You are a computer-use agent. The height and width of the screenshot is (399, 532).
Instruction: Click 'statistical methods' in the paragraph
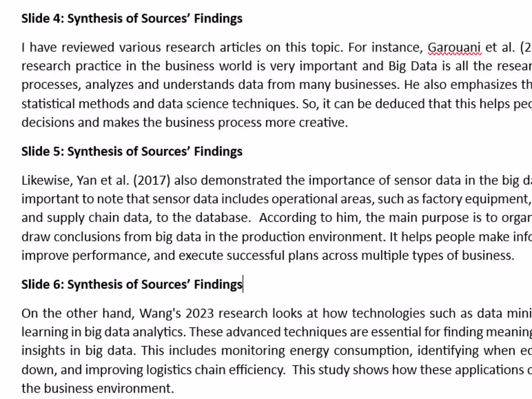click(x=75, y=104)
